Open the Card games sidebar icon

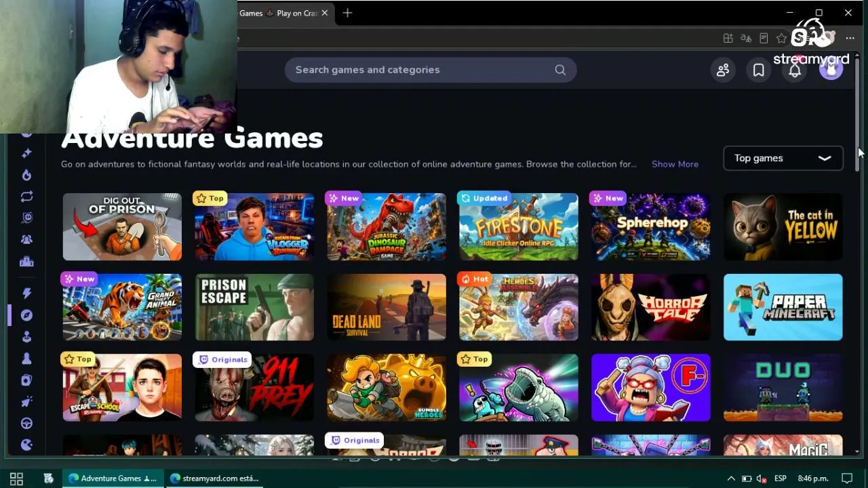(x=26, y=380)
